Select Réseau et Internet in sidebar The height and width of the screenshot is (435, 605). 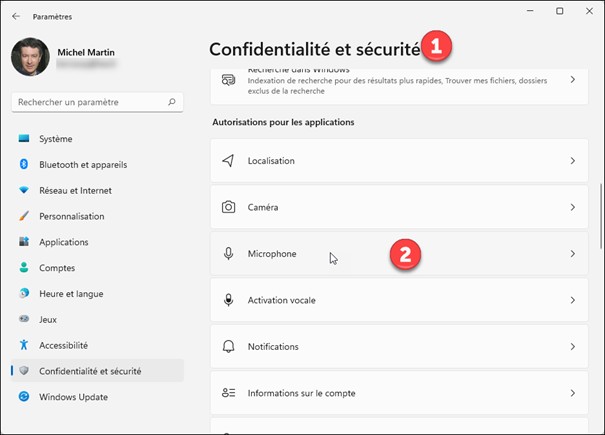click(75, 190)
